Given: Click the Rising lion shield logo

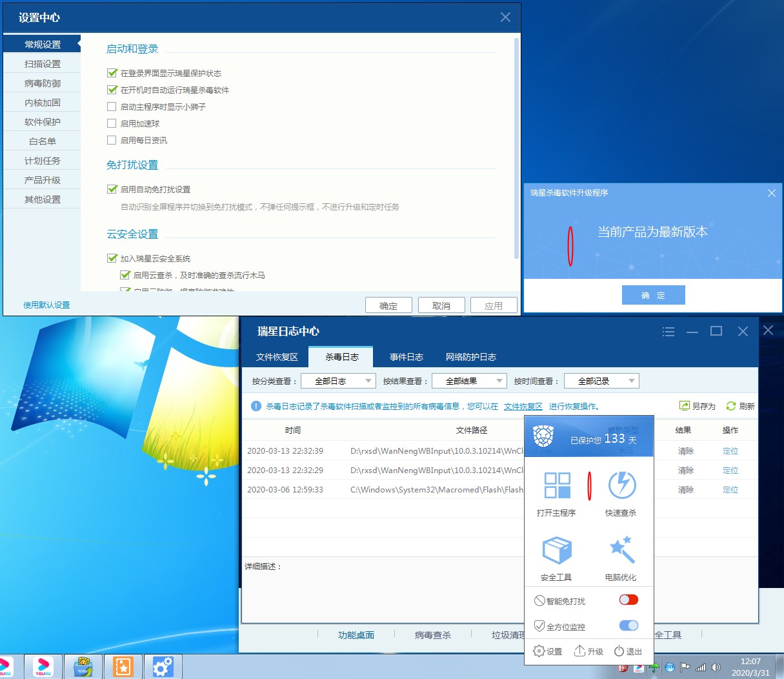Looking at the screenshot, I should tap(543, 437).
